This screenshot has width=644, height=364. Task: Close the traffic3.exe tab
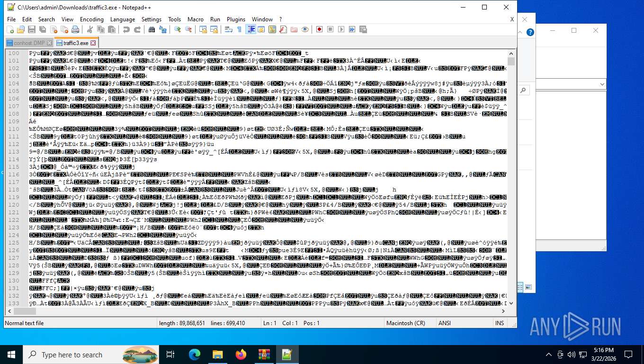pos(93,43)
